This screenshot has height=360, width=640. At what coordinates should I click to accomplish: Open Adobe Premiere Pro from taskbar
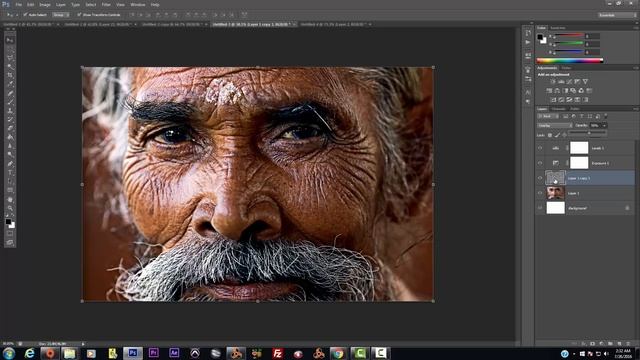click(x=153, y=353)
